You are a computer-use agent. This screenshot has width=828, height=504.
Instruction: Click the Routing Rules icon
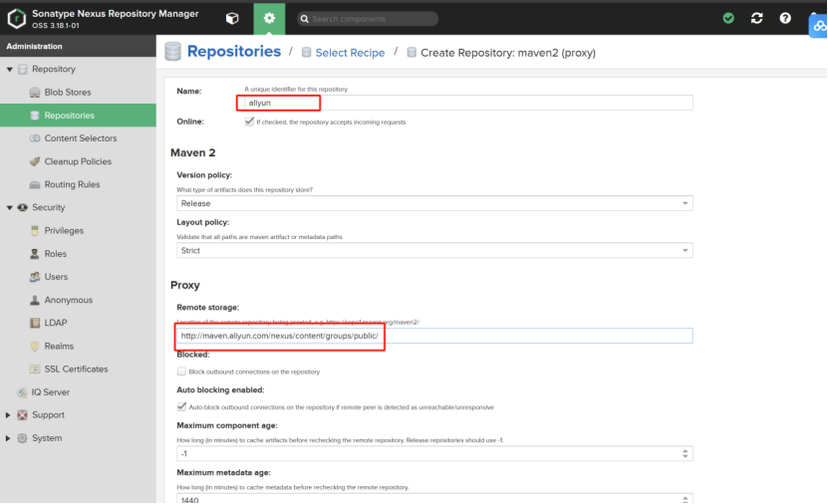click(35, 184)
